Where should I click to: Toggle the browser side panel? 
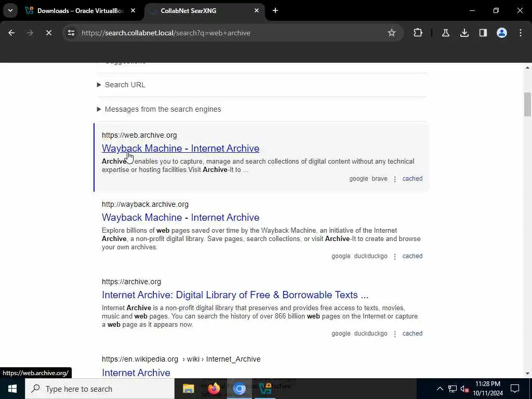[483, 33]
